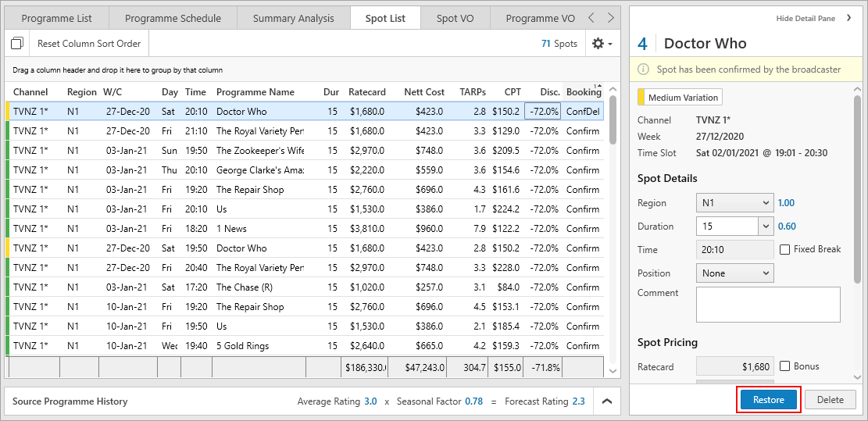Image resolution: width=868 pixels, height=421 pixels.
Task: Select the Spot List tab
Action: (385, 18)
